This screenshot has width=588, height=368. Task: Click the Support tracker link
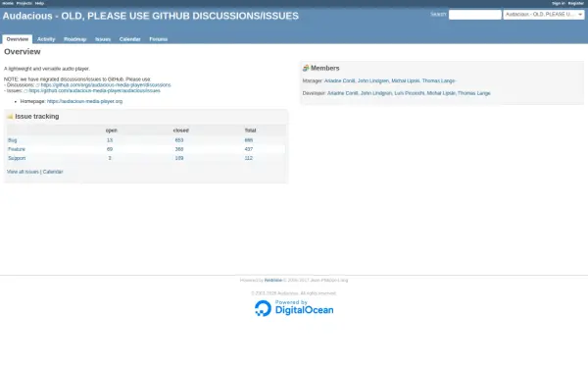tap(17, 158)
